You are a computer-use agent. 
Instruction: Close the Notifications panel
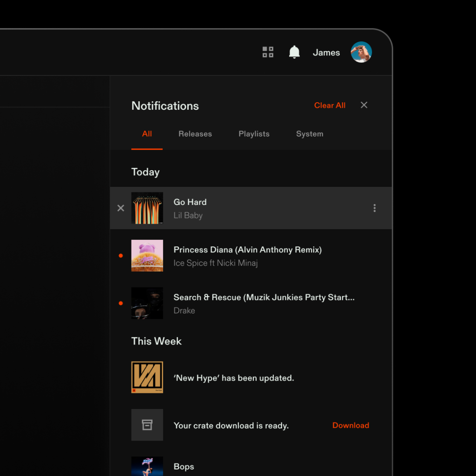pyautogui.click(x=364, y=105)
